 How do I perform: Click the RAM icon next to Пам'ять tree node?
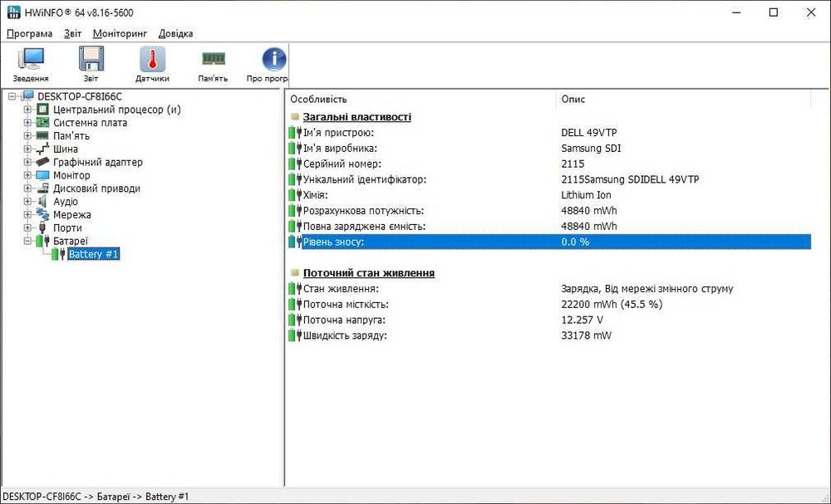point(42,136)
